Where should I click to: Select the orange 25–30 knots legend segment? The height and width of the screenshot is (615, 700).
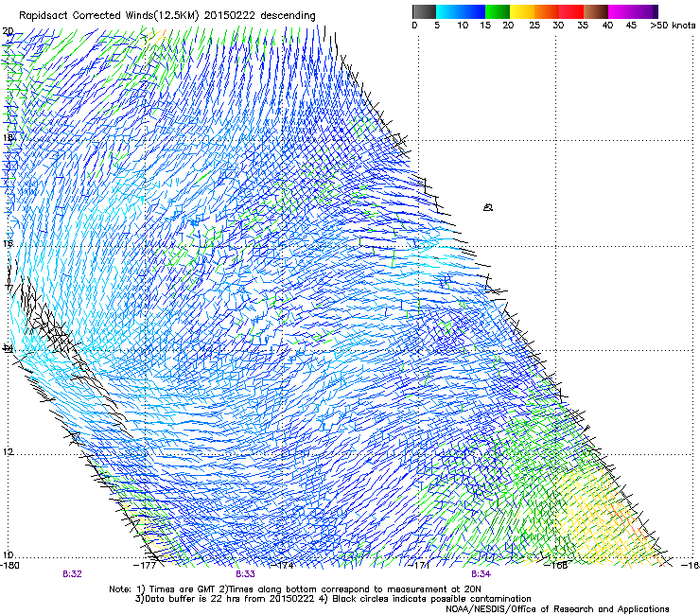(547, 11)
